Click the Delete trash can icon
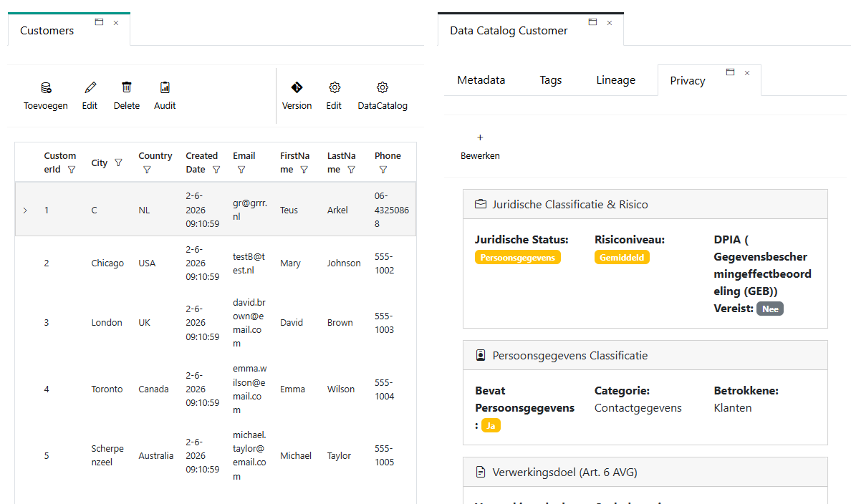The image size is (851, 504). tap(127, 87)
